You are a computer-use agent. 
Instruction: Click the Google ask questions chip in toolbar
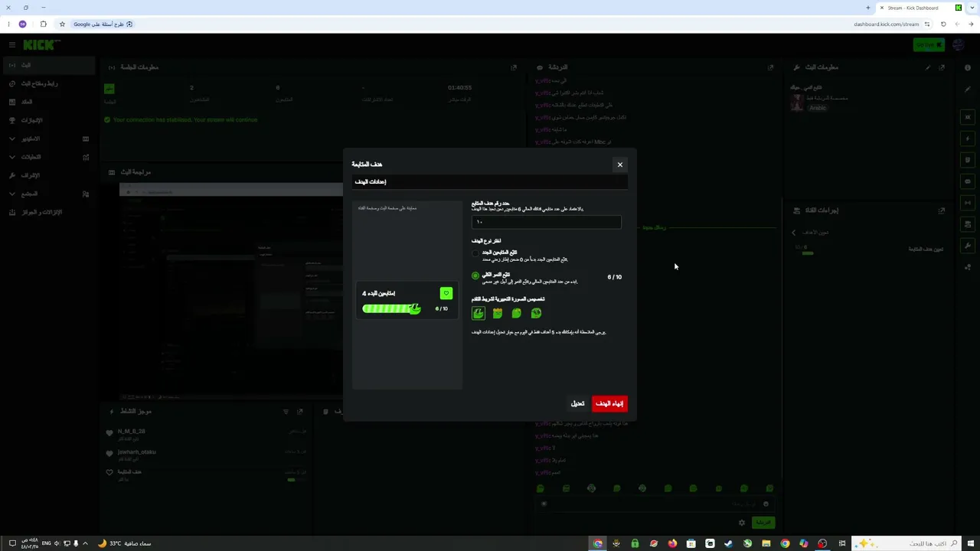tap(103, 24)
